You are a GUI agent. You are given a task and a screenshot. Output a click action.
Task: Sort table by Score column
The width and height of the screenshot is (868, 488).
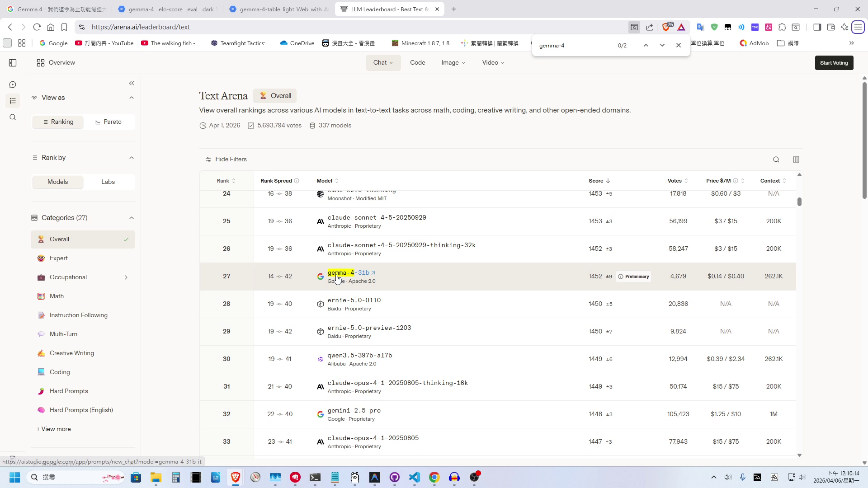(x=599, y=181)
